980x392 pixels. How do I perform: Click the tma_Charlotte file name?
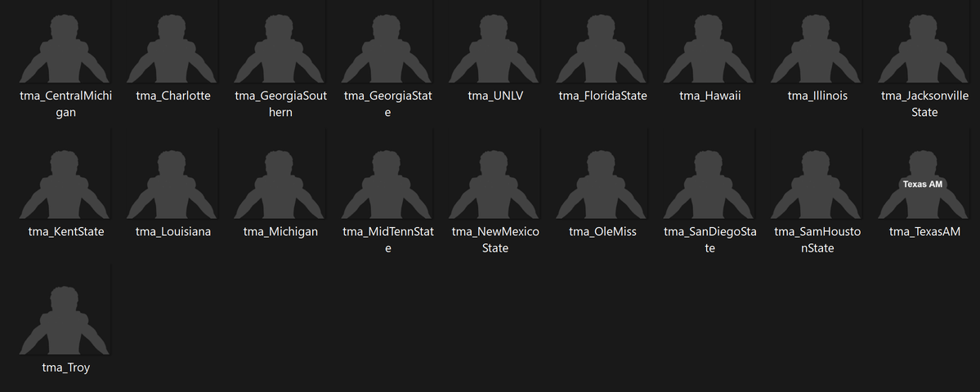[173, 96]
